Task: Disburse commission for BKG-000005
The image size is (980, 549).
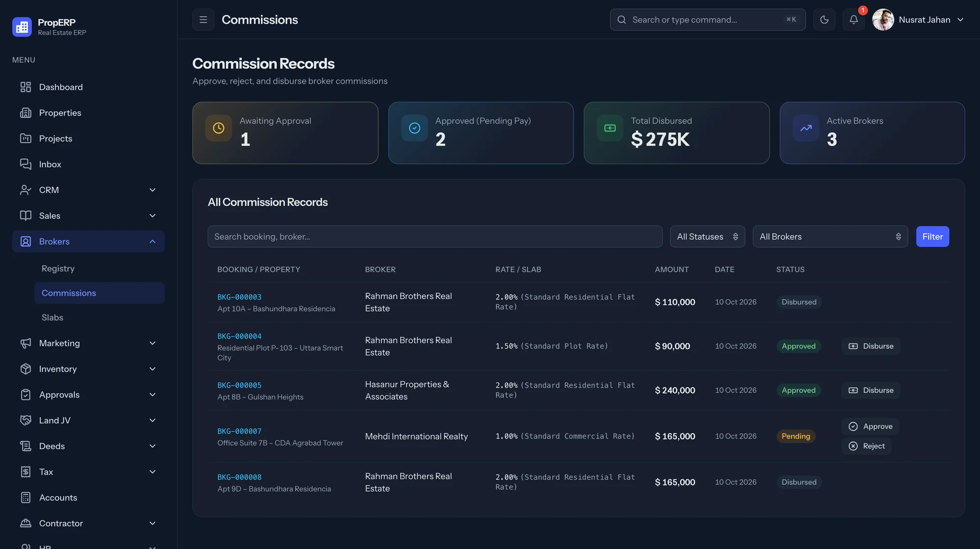Action: [x=871, y=390]
